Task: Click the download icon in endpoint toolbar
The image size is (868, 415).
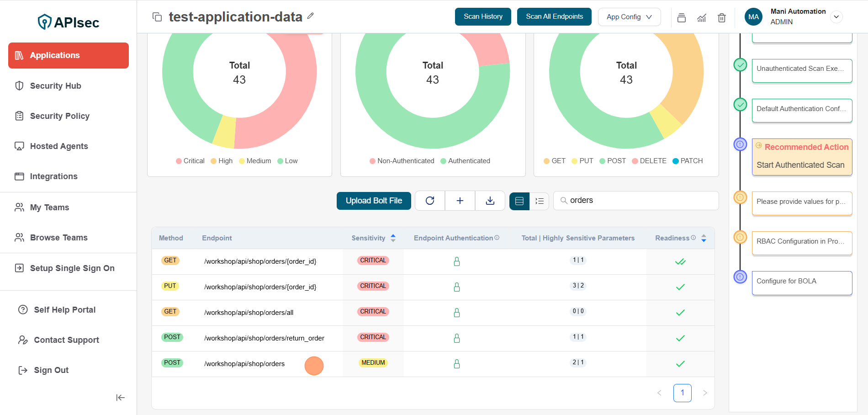Action: tap(490, 201)
